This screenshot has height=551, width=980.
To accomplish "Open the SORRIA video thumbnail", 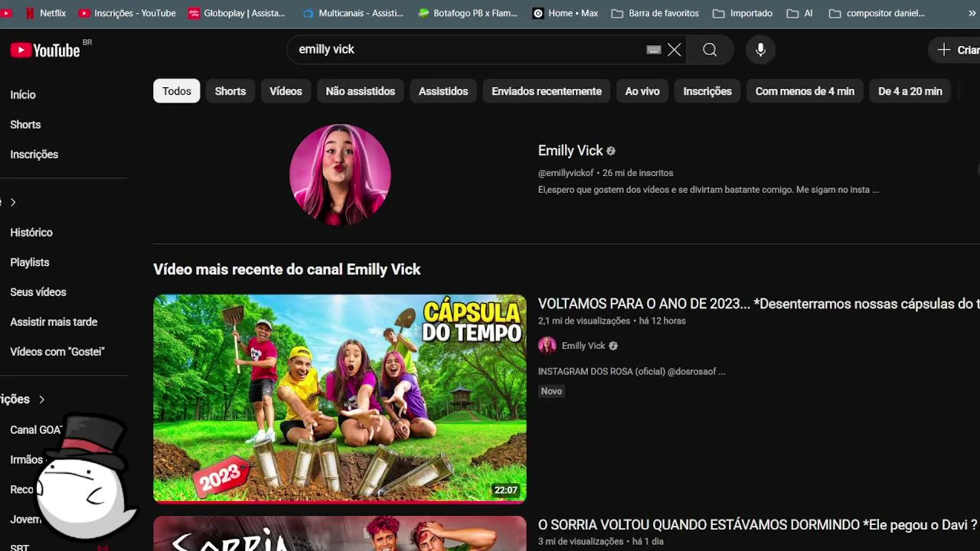I will (x=340, y=533).
